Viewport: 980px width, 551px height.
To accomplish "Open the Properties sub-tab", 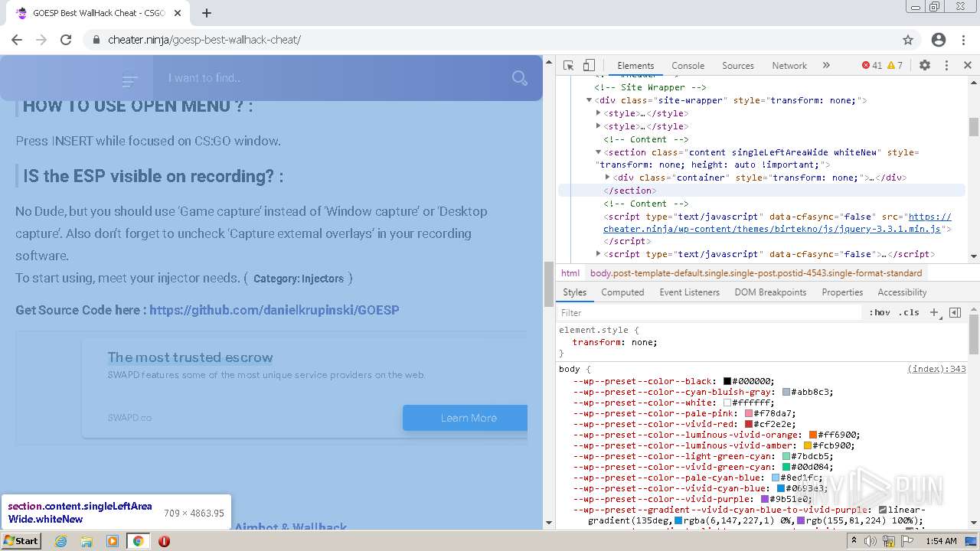I will pyautogui.click(x=842, y=292).
